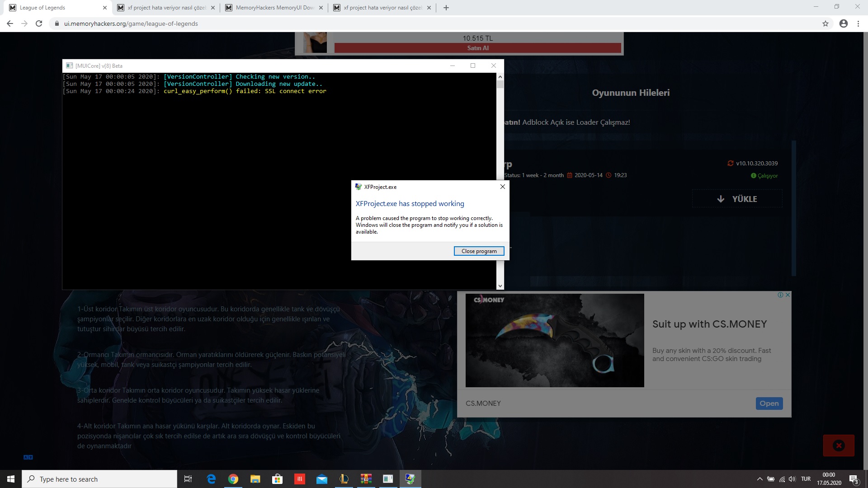
Task: Open a new browser tab
Action: [446, 8]
